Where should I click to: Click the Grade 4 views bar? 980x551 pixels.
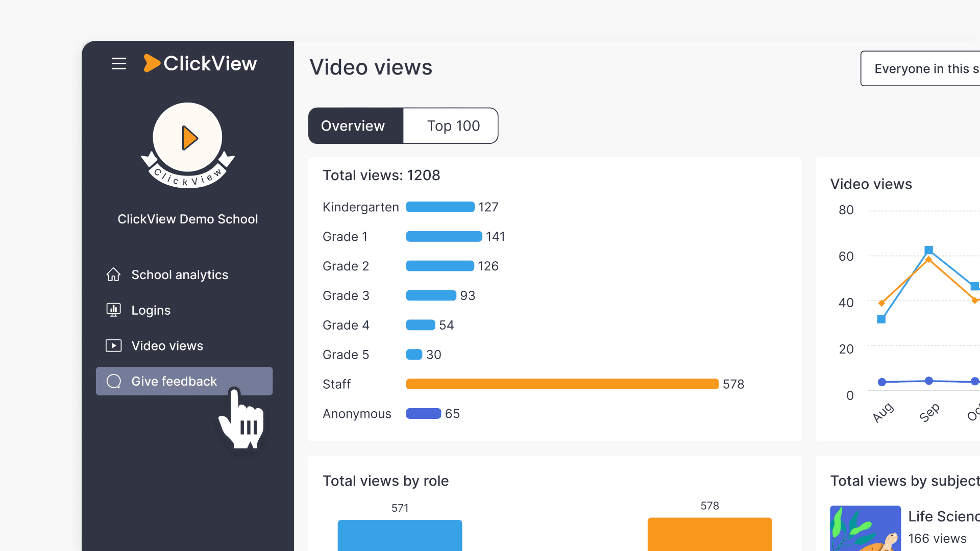pos(421,325)
